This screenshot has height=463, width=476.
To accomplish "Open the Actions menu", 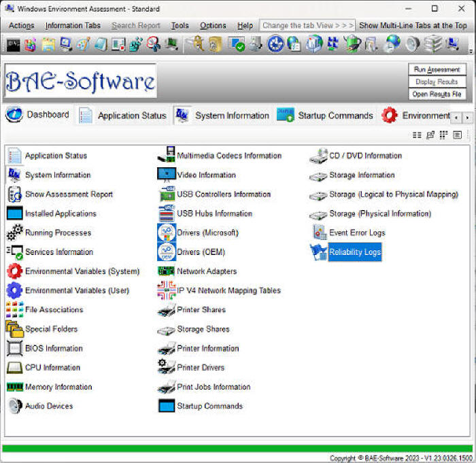I will coord(21,26).
